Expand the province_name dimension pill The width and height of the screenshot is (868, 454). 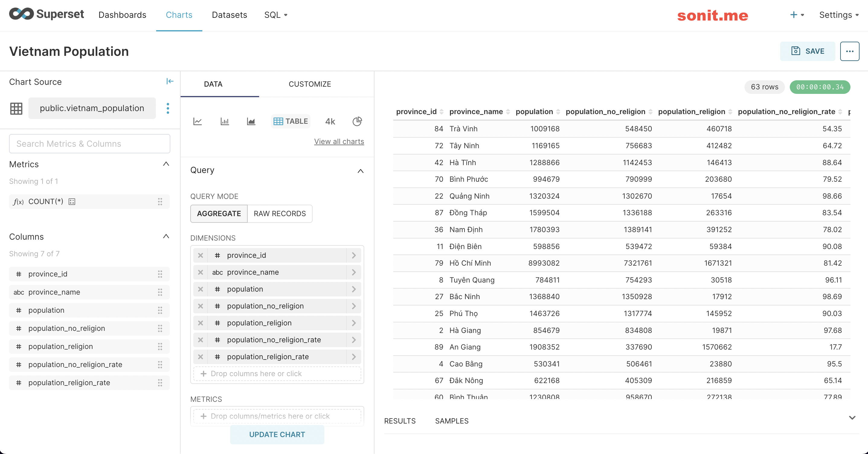(x=353, y=272)
